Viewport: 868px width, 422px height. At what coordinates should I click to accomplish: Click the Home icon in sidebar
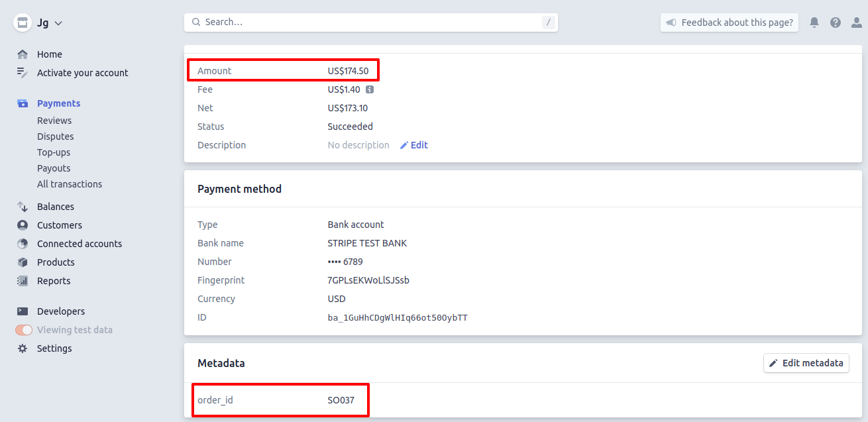[x=23, y=54]
